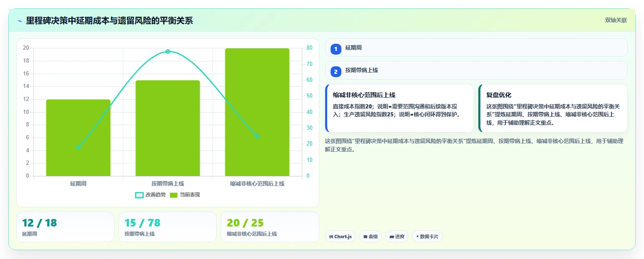Click the right axis value 80
This screenshot has height=259, width=644.
(x=309, y=48)
